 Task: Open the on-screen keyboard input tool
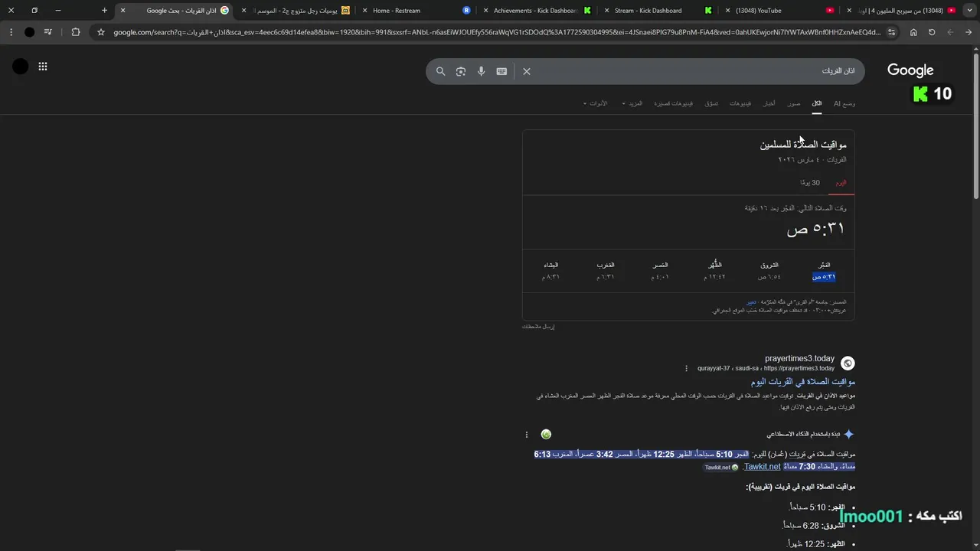[x=501, y=71]
